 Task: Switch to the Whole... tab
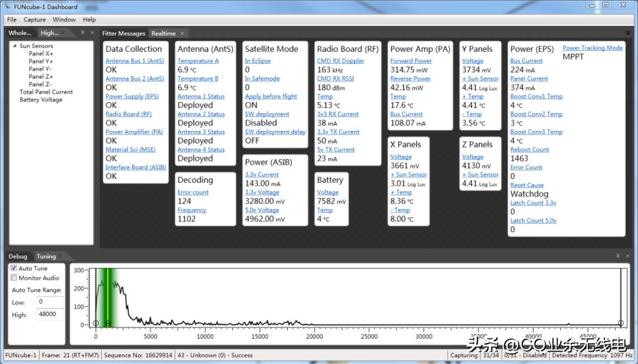click(x=20, y=33)
